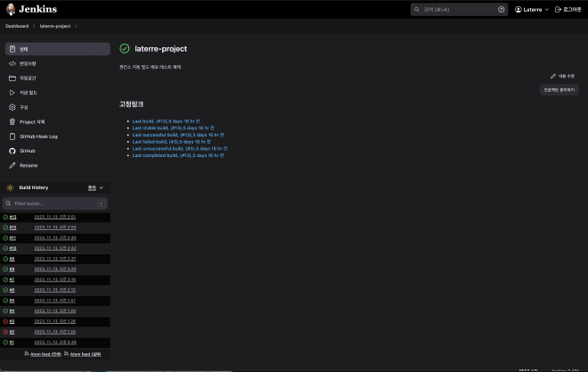588x372 pixels.
Task: Open the first Atom feed link
Action: pyautogui.click(x=45, y=354)
